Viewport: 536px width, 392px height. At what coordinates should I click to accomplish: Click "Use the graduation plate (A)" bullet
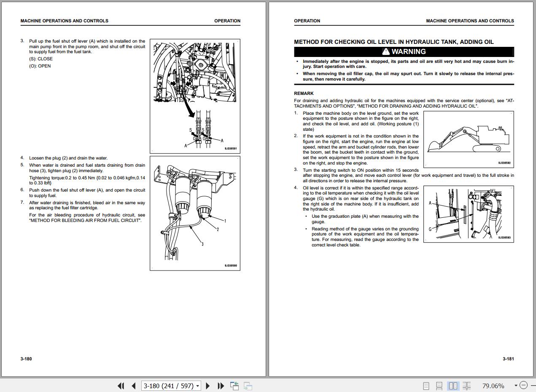(365, 219)
